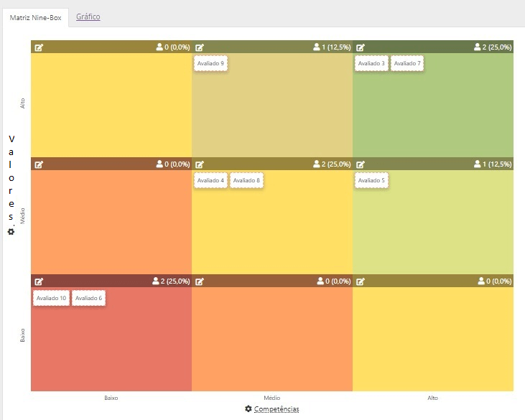Select the Avaliado 8 card
The image size is (525, 420).
pos(246,180)
